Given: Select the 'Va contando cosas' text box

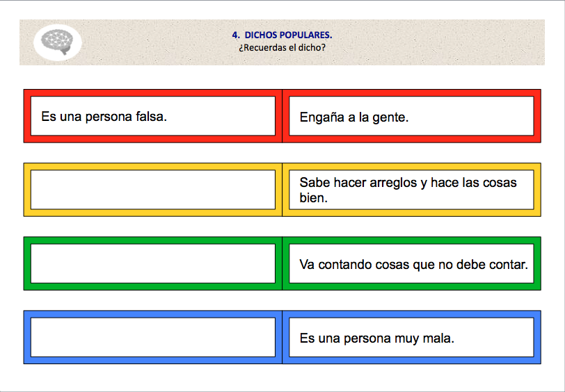Looking at the screenshot, I should [x=411, y=263].
